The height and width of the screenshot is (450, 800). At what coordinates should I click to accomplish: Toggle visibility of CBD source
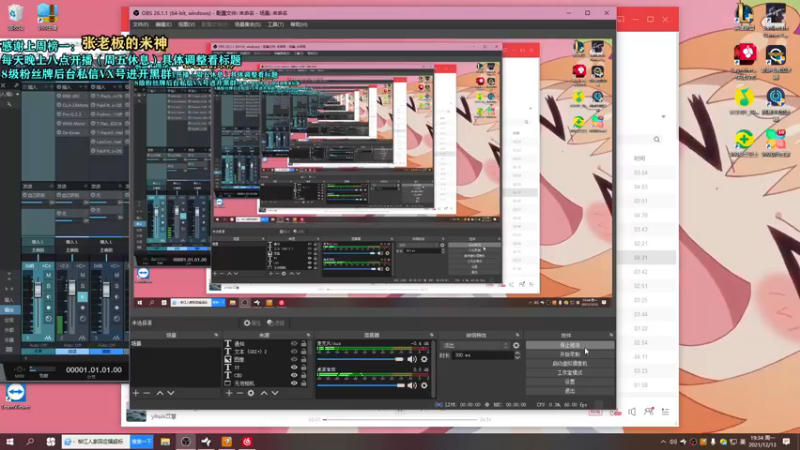coord(294,375)
